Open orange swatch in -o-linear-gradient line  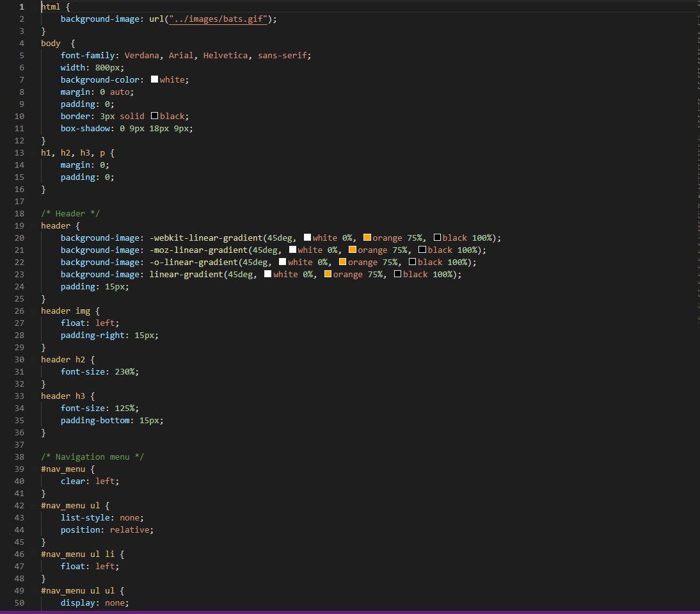tap(342, 262)
